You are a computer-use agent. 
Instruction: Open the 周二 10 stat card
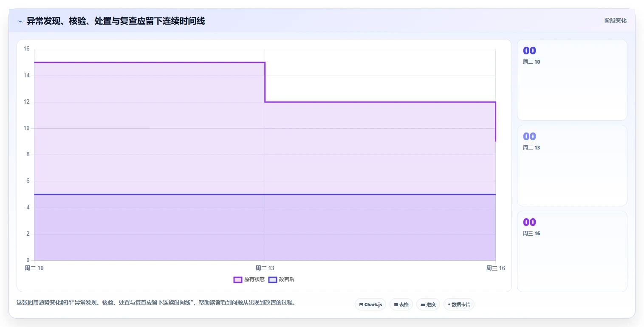pyautogui.click(x=572, y=80)
